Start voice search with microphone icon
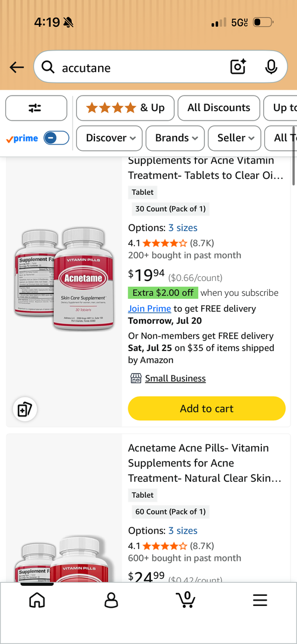Viewport: 297px width, 644px height. (271, 67)
